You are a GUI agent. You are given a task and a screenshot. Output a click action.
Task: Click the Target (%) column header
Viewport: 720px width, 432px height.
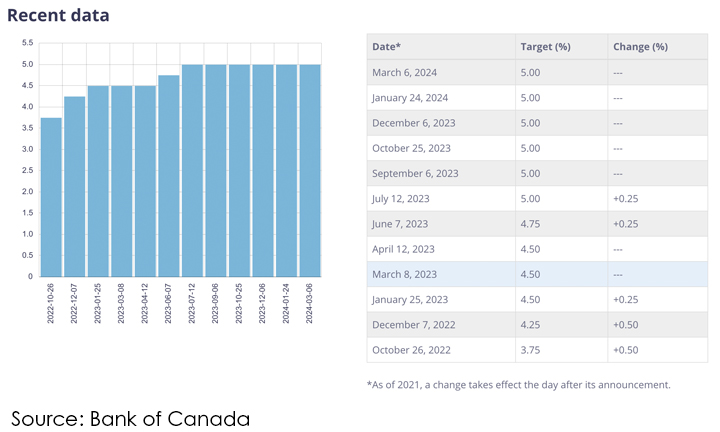click(545, 47)
